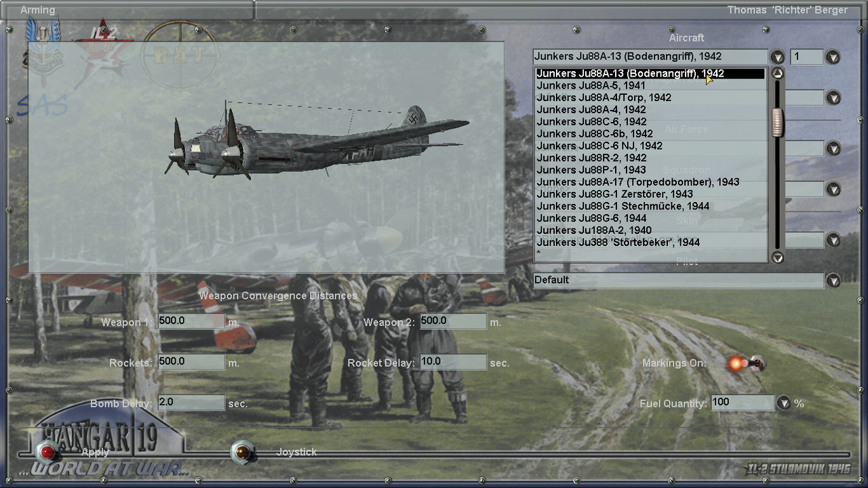The width and height of the screenshot is (868, 488).
Task: Click the Joystick round button
Action: pos(242,452)
